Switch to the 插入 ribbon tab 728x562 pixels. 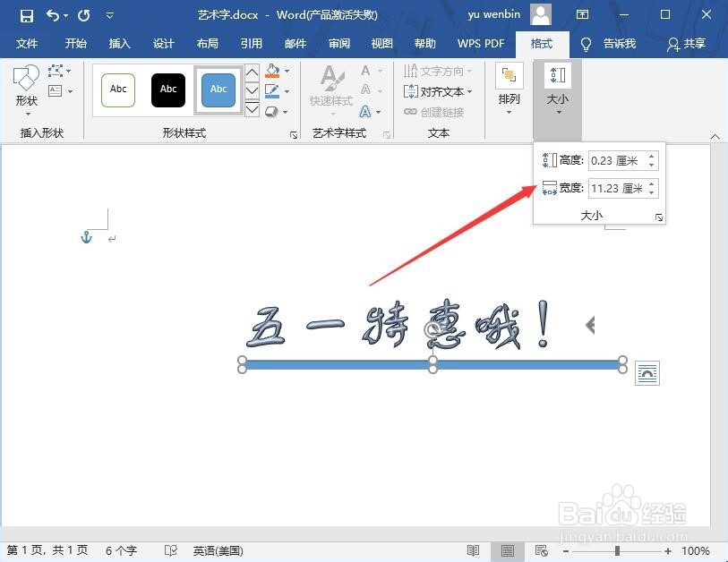point(119,43)
